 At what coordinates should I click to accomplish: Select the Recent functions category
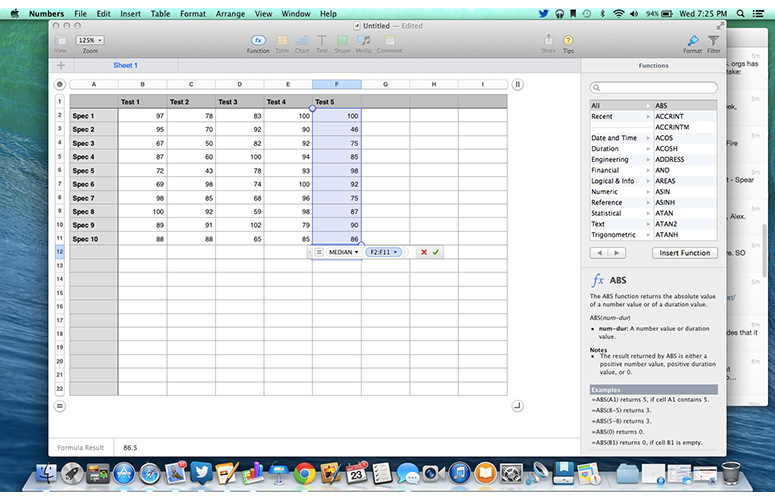(x=621, y=116)
